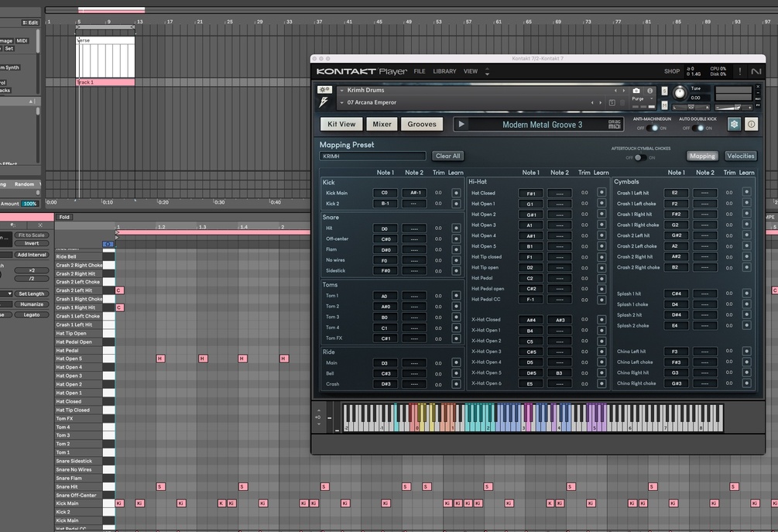This screenshot has height=532, width=778.
Task: Go to next instrument arrow in Krimh Drums row
Action: (624, 91)
